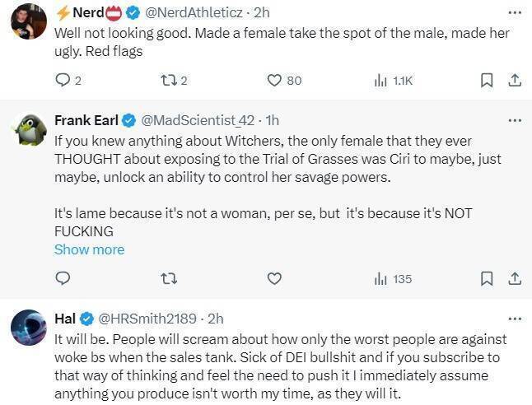Open more options for Frank Earl's tweet
The image size is (532, 405).
point(515,120)
